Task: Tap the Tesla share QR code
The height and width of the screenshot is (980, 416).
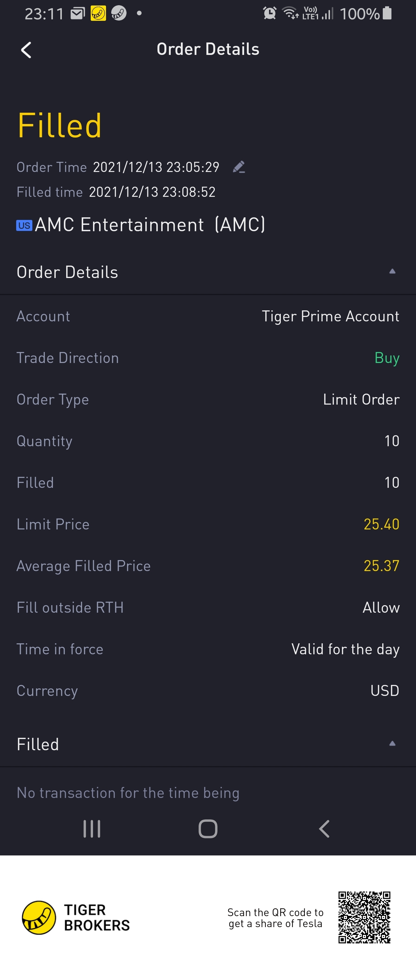Action: coord(364,917)
